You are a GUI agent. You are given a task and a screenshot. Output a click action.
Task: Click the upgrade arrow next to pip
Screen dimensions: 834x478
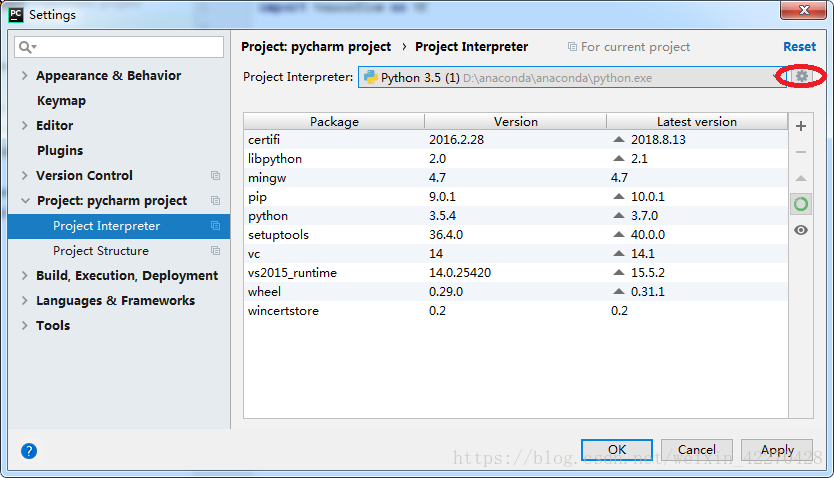[x=618, y=196]
